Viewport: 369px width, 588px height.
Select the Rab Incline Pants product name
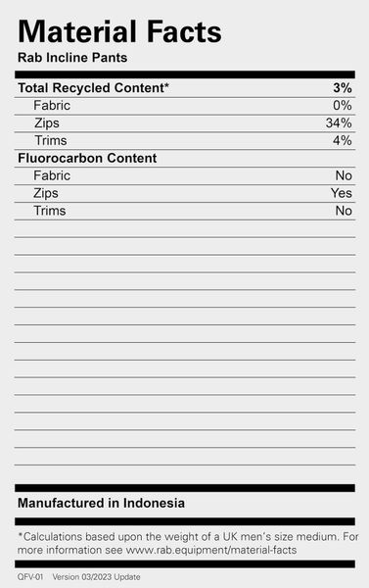(72, 58)
